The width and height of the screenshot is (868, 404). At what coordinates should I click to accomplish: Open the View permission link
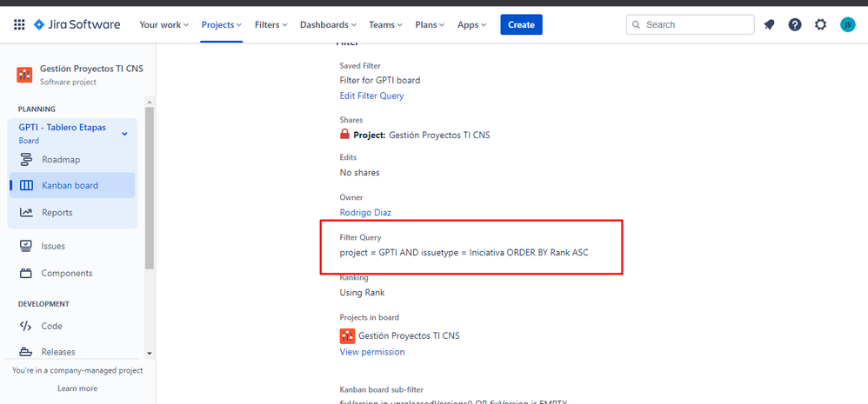pos(372,352)
